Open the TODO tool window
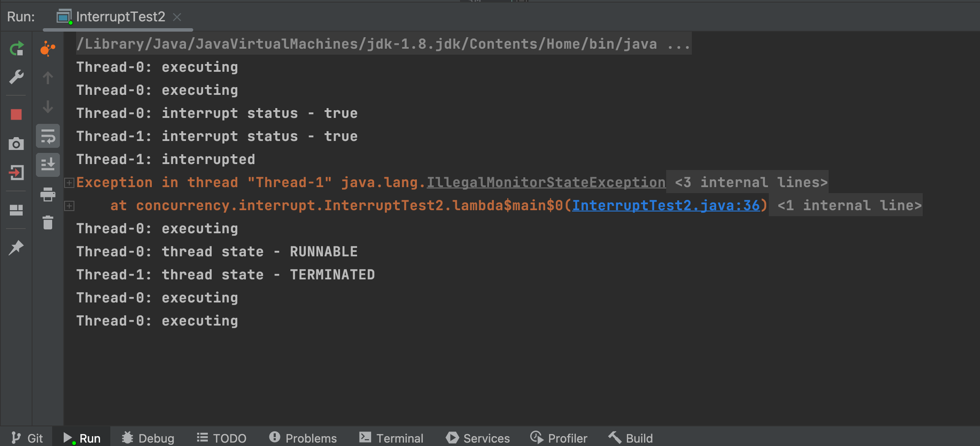 pos(221,438)
